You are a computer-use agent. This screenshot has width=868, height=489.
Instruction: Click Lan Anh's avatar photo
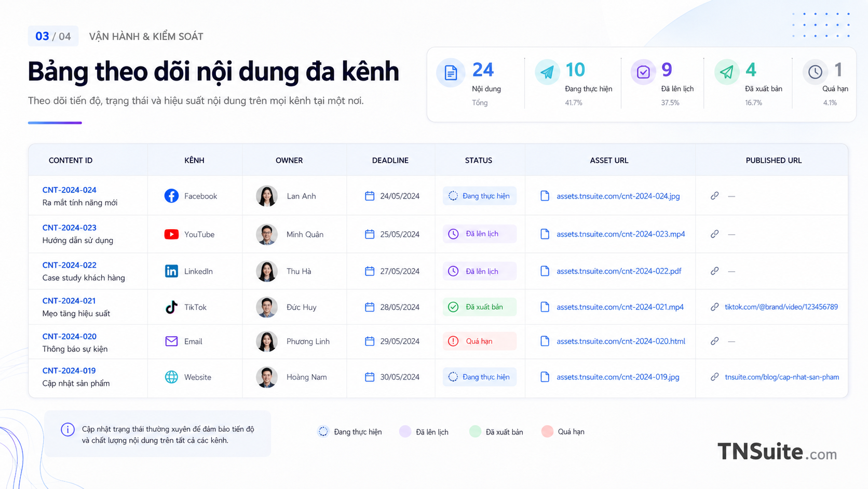pyautogui.click(x=267, y=196)
